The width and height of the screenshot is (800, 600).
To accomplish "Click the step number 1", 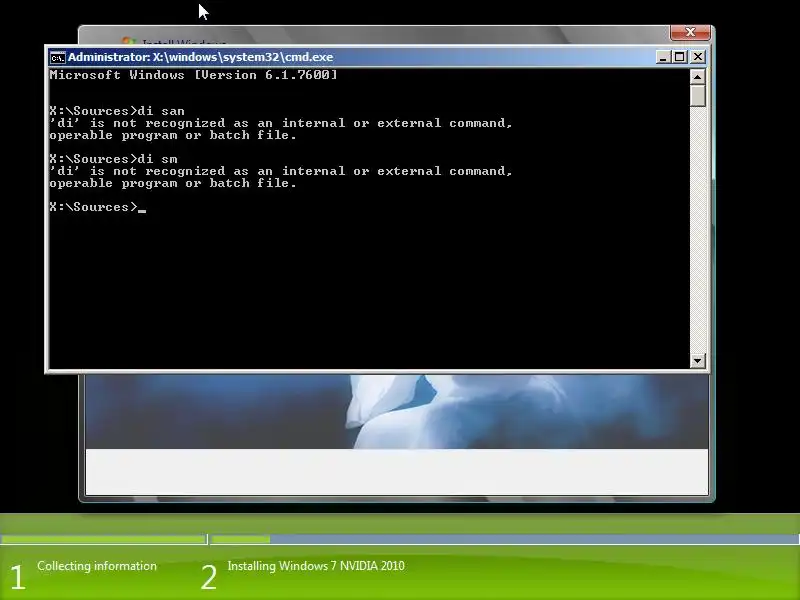I will pyautogui.click(x=17, y=578).
